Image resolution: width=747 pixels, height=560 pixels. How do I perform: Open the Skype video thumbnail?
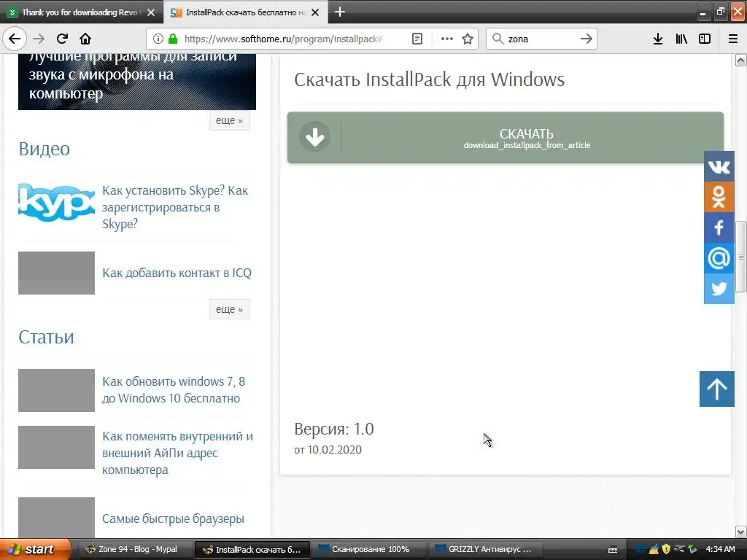(56, 203)
